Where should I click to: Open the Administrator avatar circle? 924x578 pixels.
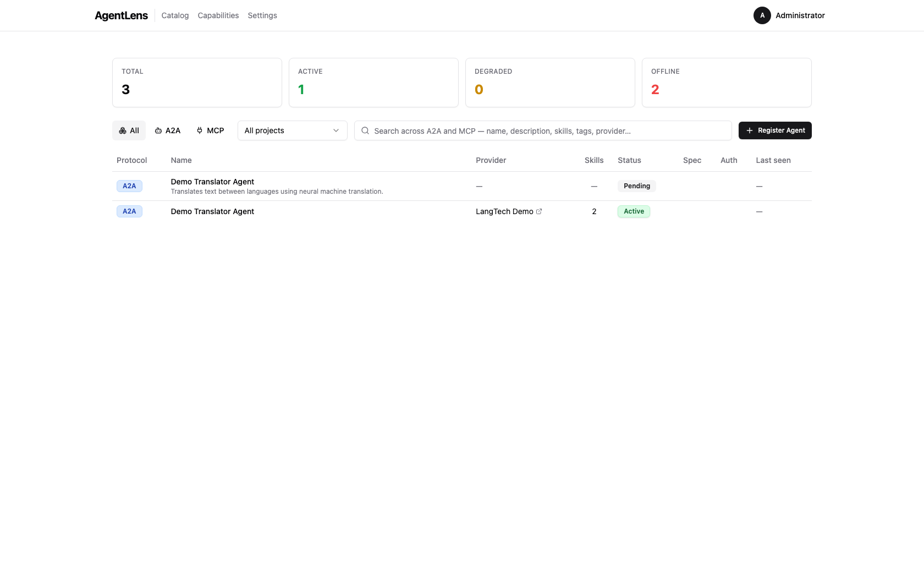[x=762, y=15]
